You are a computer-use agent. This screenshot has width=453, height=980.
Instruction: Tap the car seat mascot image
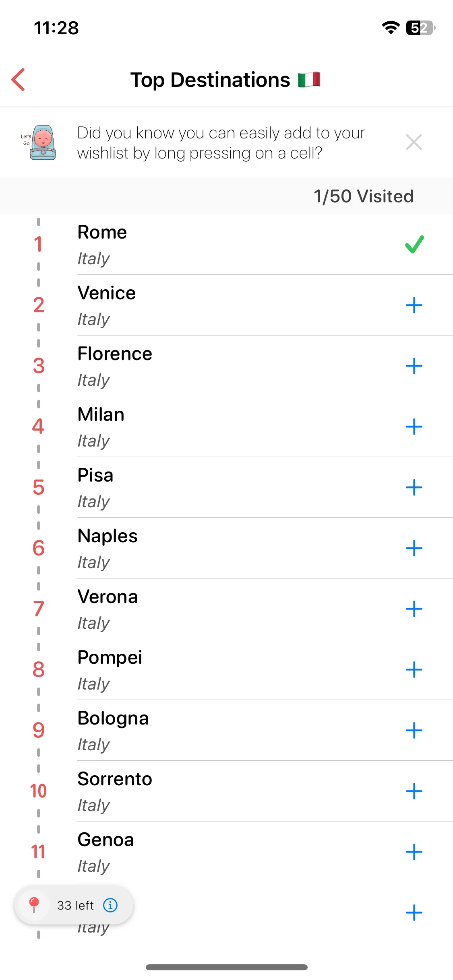tap(39, 142)
